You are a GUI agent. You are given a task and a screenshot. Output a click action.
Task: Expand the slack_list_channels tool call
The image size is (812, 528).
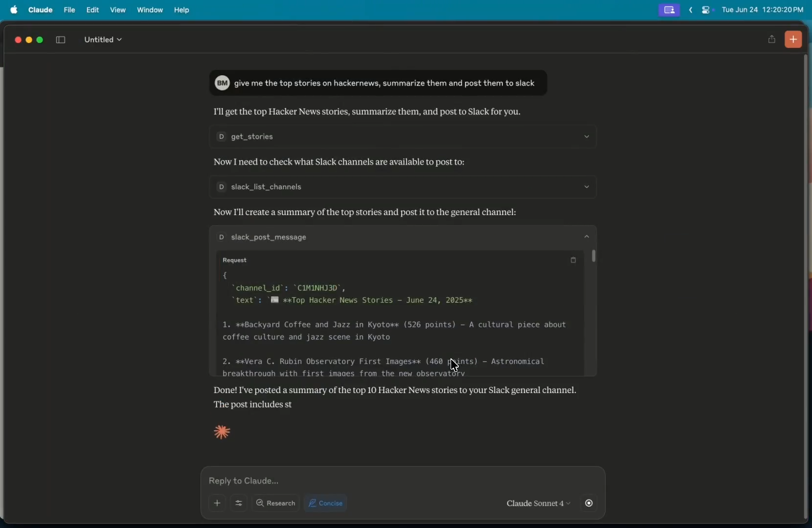pyautogui.click(x=404, y=187)
